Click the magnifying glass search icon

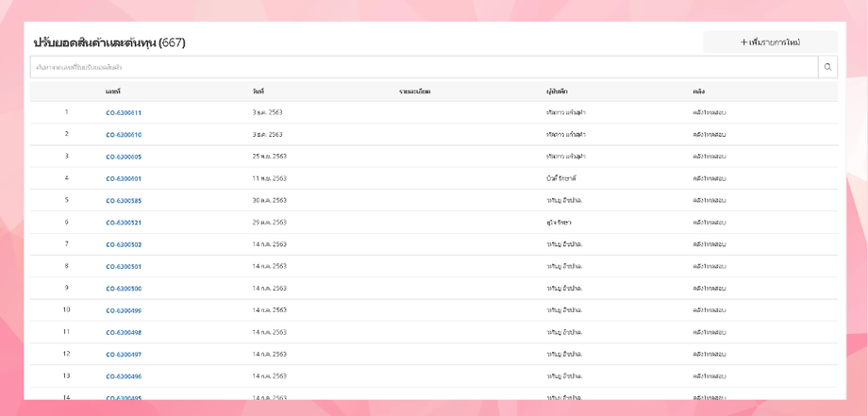click(827, 67)
